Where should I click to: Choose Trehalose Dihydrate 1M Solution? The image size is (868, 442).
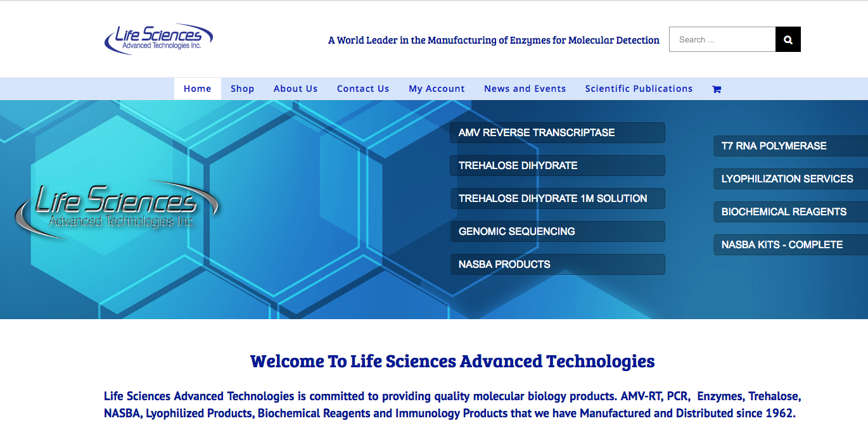click(558, 198)
